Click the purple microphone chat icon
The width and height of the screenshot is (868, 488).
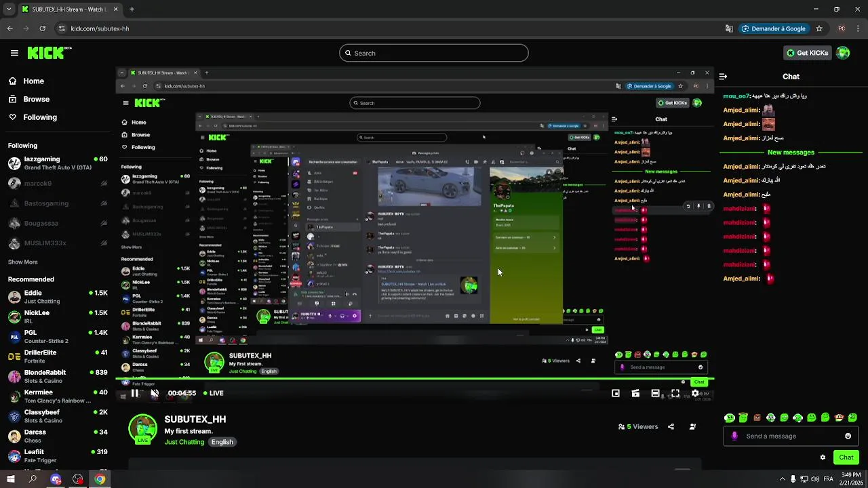click(x=734, y=436)
